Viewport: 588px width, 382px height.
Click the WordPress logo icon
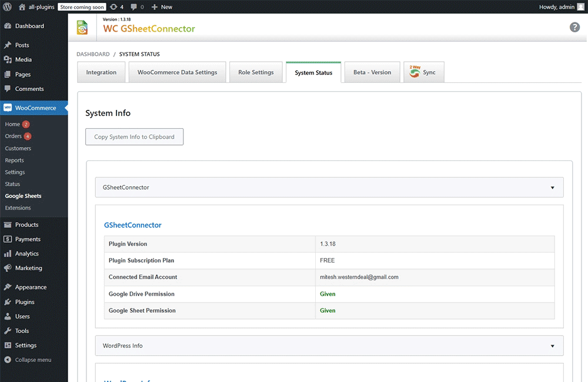coord(7,6)
